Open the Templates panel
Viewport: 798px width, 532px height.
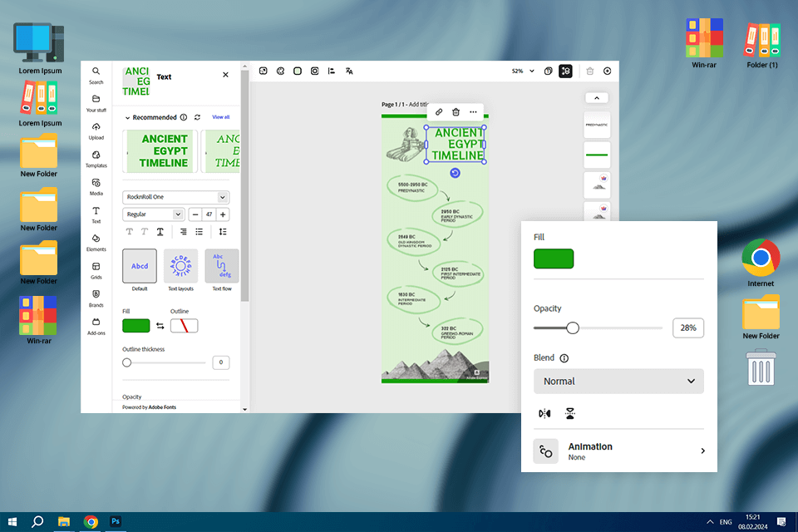[96, 159]
